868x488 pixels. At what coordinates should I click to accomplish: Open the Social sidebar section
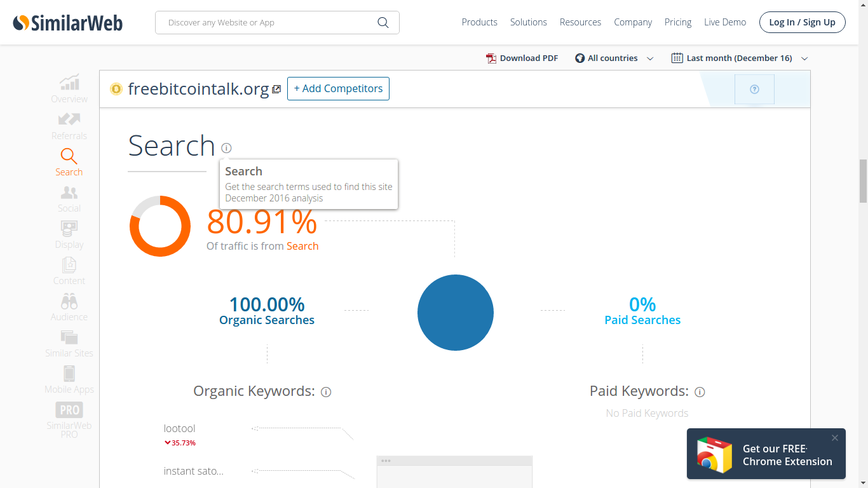click(x=69, y=198)
